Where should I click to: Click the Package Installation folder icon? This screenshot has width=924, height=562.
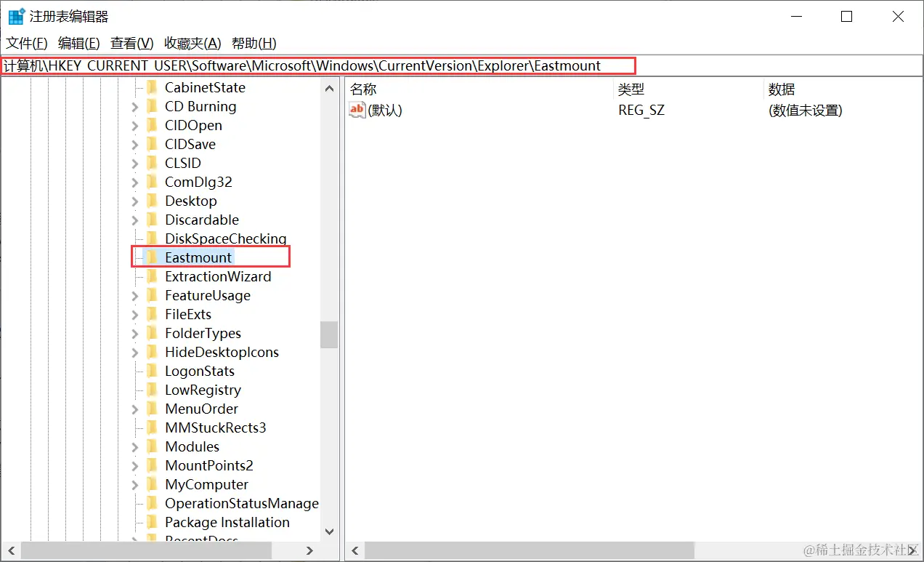(152, 522)
